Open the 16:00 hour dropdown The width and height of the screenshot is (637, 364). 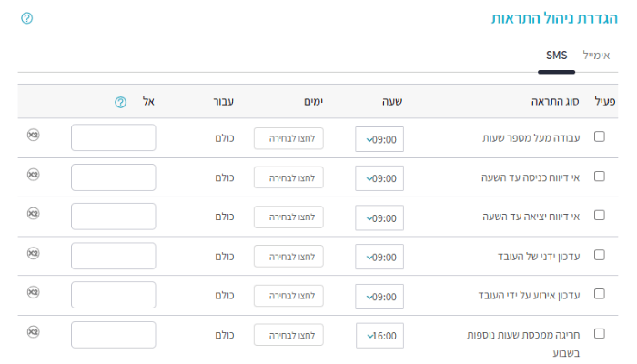[x=379, y=336]
